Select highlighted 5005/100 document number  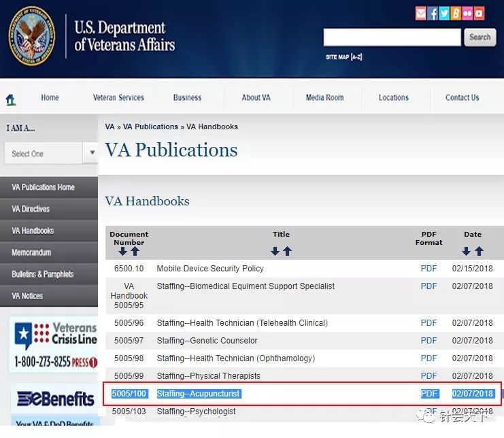pos(129,393)
